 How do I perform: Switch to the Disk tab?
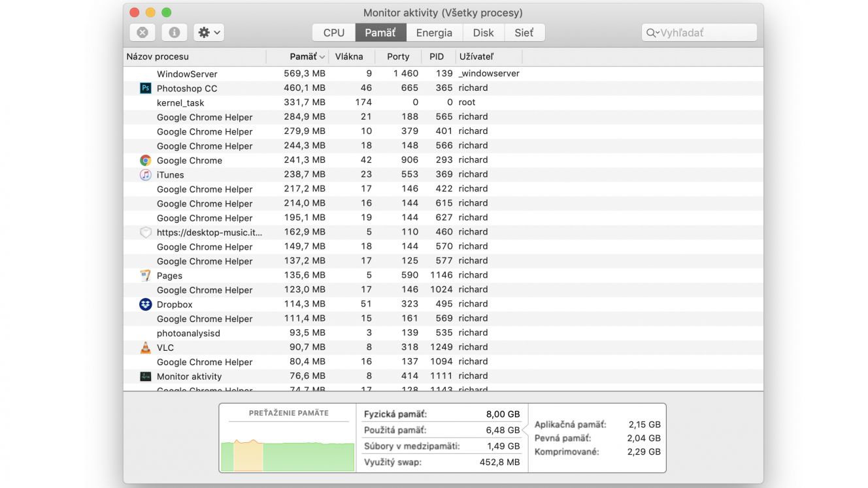click(484, 33)
